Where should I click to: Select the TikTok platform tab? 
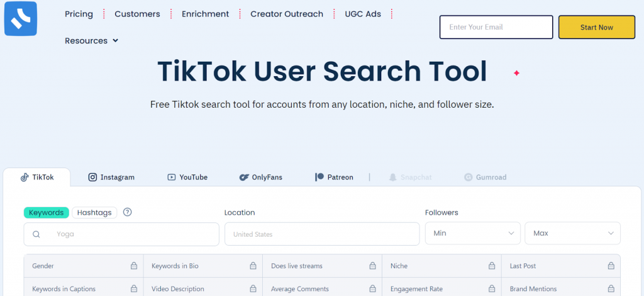[37, 177]
